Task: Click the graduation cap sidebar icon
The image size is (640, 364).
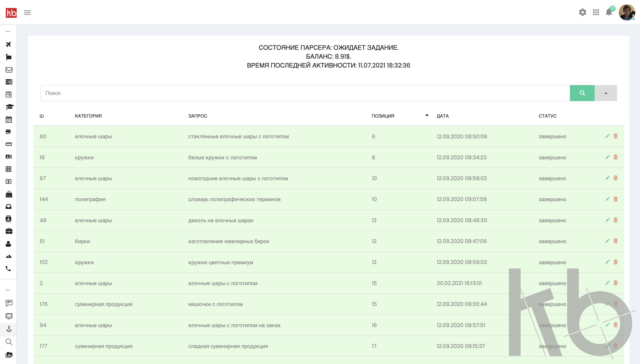Action: pyautogui.click(x=9, y=107)
